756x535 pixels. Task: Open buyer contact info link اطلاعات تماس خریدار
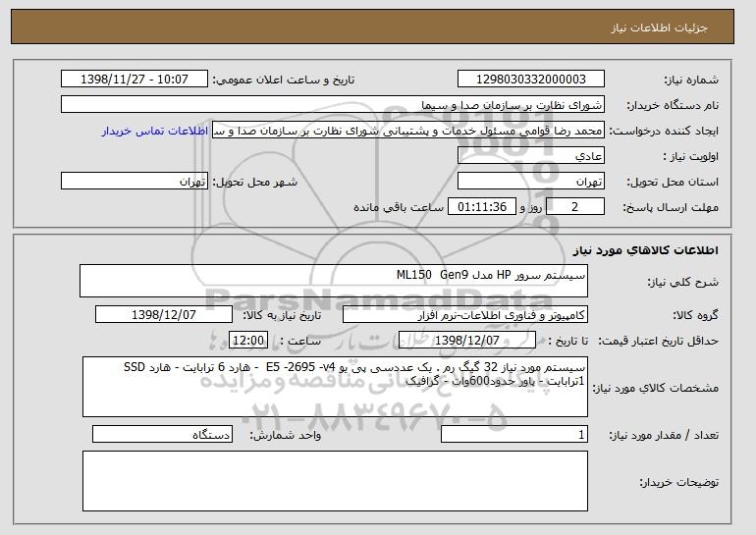click(x=155, y=131)
